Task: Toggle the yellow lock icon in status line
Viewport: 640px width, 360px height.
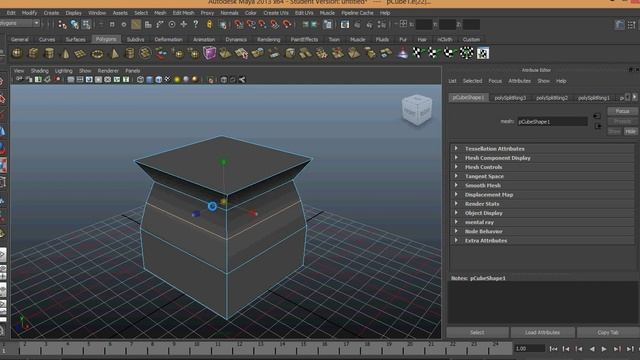Action: click(x=209, y=24)
